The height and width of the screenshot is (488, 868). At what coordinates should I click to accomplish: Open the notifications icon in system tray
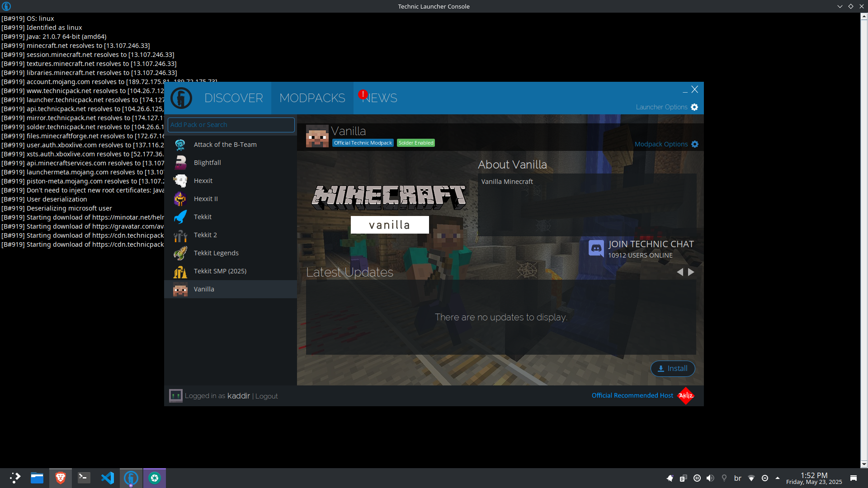pyautogui.click(x=854, y=478)
